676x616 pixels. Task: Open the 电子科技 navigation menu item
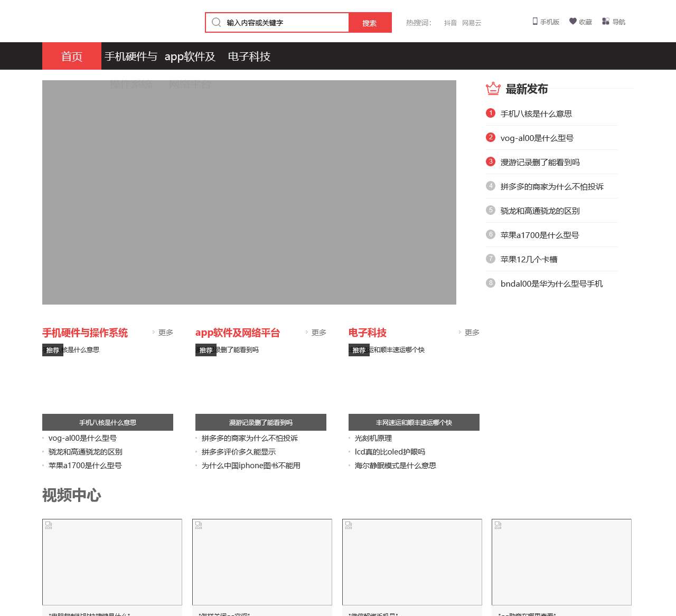tap(249, 56)
